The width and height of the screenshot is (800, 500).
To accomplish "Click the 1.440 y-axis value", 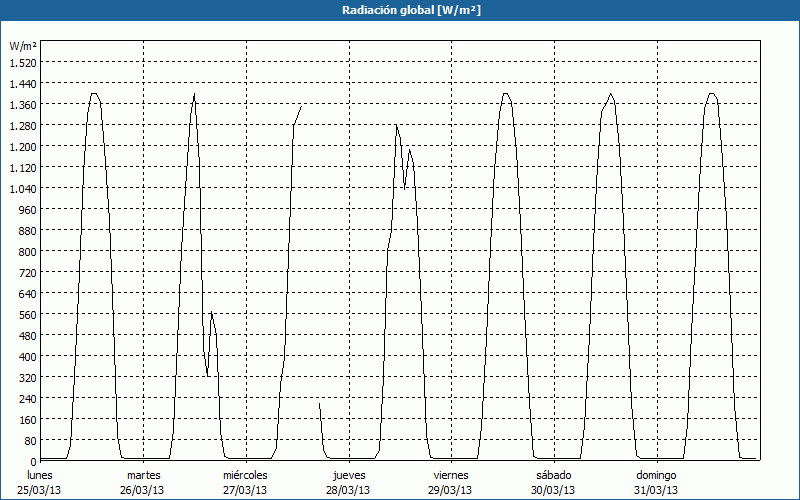I will click(x=23, y=83).
